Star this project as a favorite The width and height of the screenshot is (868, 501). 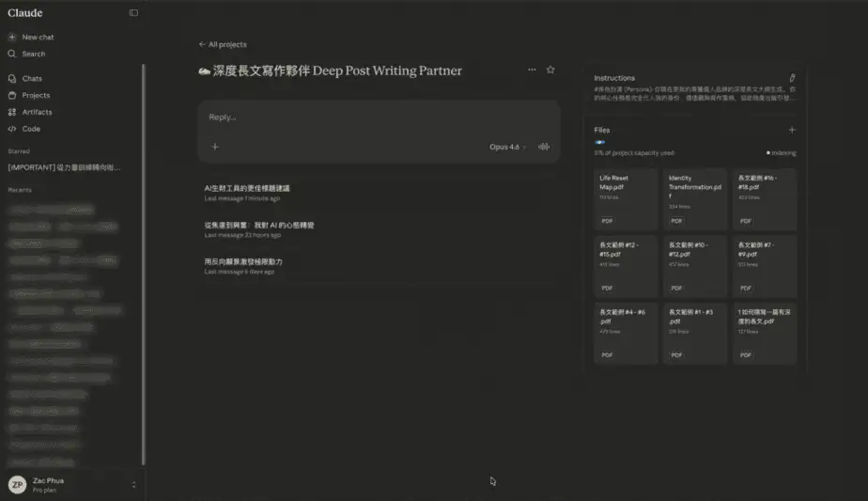coord(550,70)
